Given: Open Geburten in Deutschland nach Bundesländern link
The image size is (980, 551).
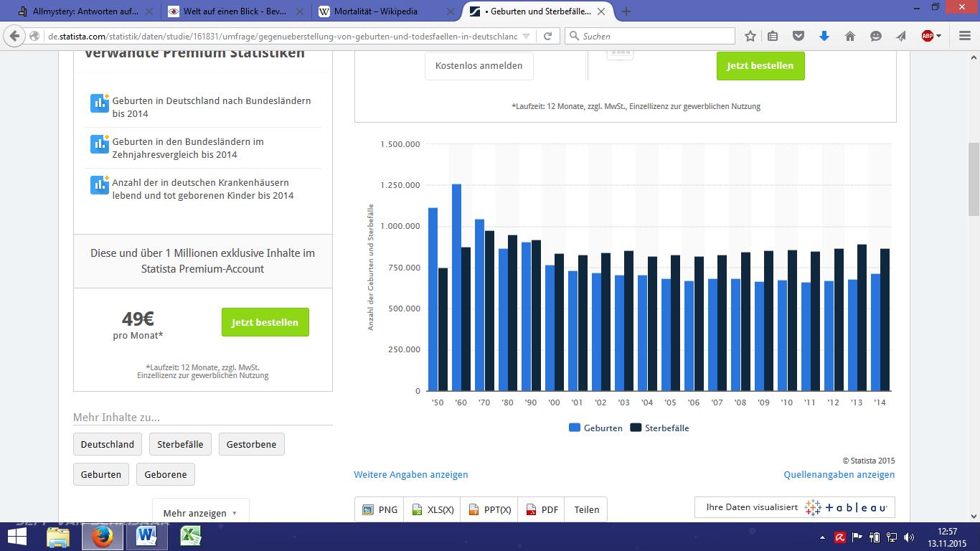Looking at the screenshot, I should 212,107.
